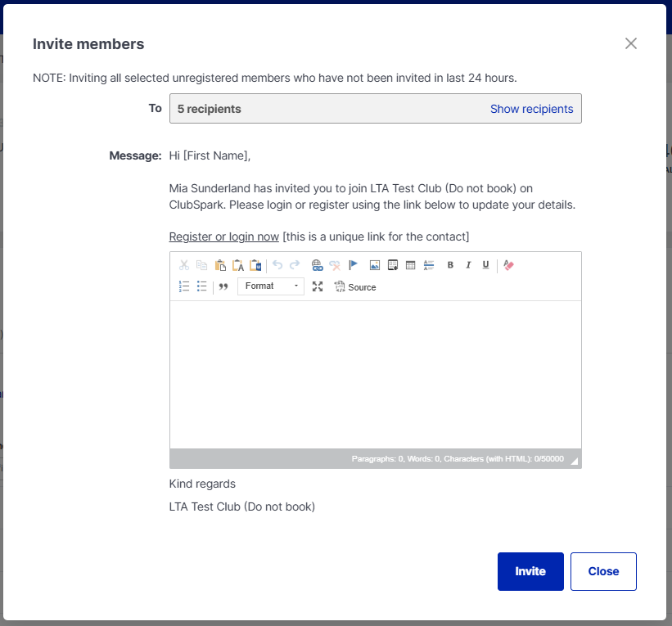Click the Paste icon in editor toolbar
This screenshot has width=672, height=626.
tap(220, 265)
